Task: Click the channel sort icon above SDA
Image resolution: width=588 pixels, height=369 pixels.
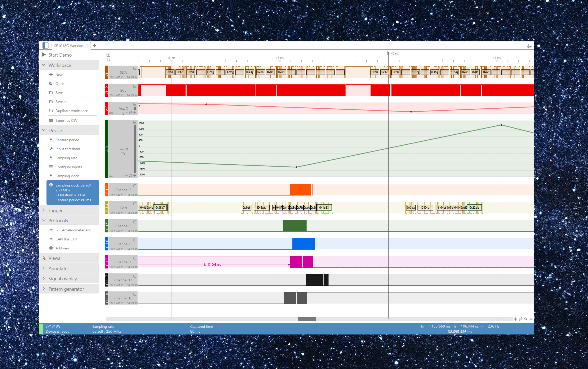Action: (x=108, y=60)
